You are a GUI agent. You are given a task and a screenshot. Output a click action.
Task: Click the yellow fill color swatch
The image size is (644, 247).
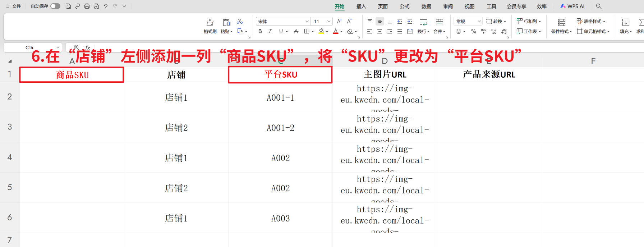[321, 32]
